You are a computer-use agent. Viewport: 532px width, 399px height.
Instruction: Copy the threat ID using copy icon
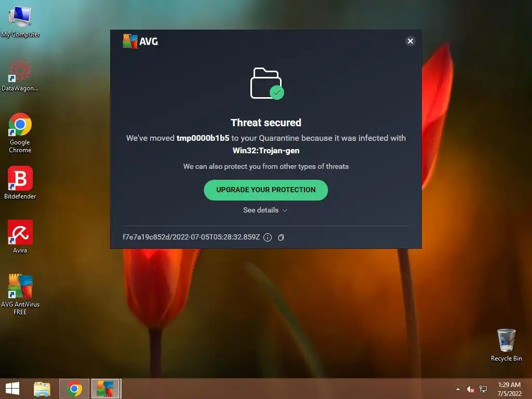(x=281, y=237)
